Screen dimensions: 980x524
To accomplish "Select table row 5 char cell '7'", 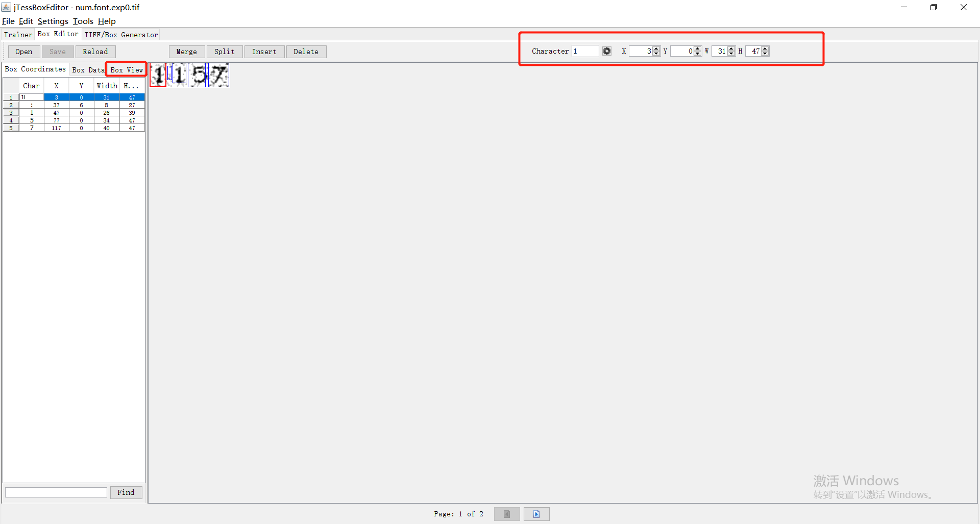I will tap(32, 128).
